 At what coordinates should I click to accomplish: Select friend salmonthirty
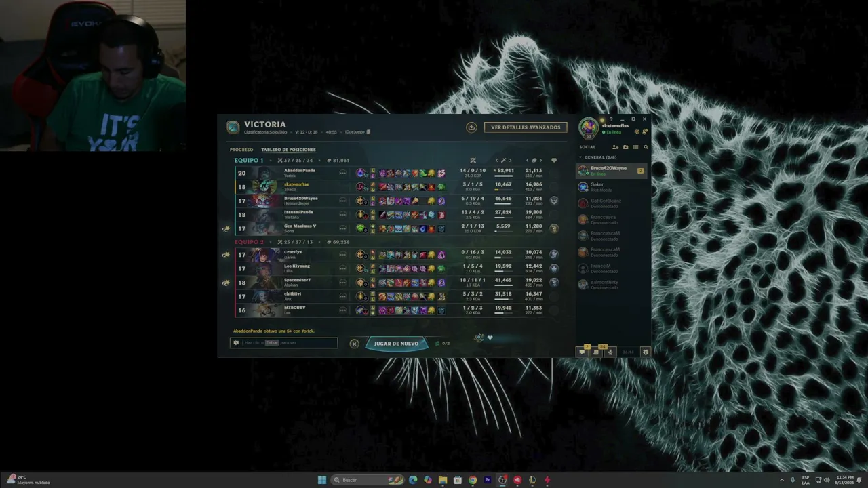click(612, 285)
